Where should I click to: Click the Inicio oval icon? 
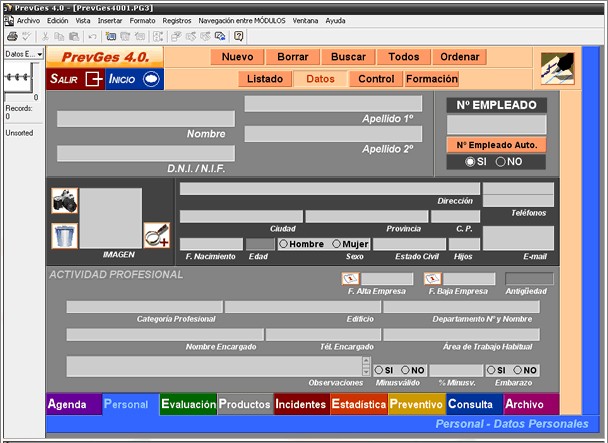(151, 79)
